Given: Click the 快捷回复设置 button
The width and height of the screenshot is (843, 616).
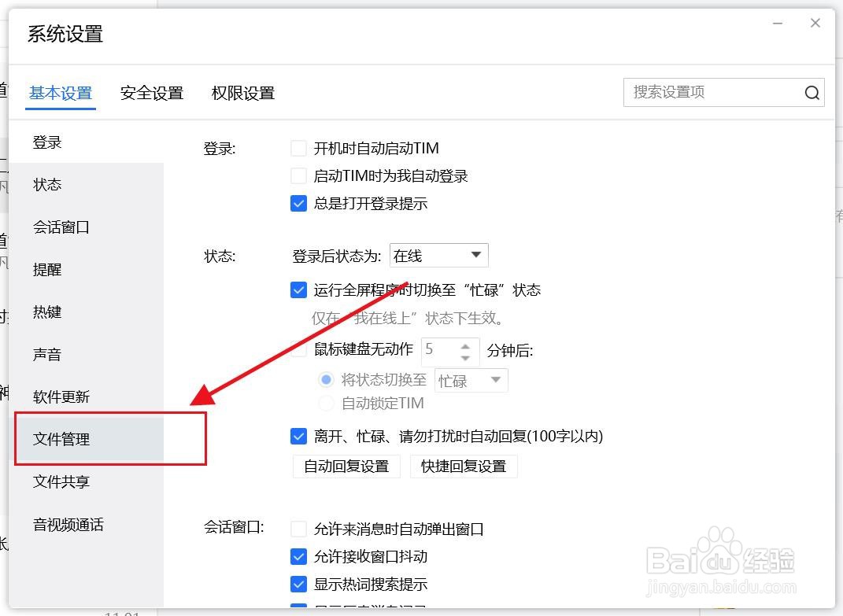Looking at the screenshot, I should click(x=464, y=466).
